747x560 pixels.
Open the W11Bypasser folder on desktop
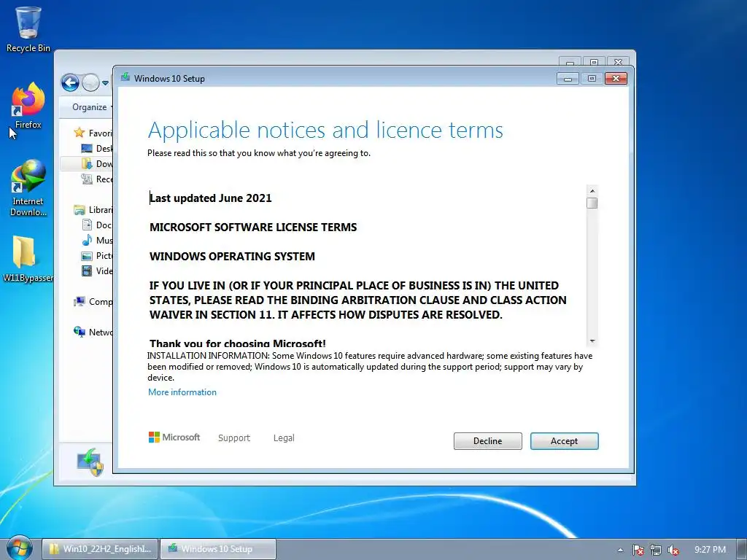pos(28,258)
